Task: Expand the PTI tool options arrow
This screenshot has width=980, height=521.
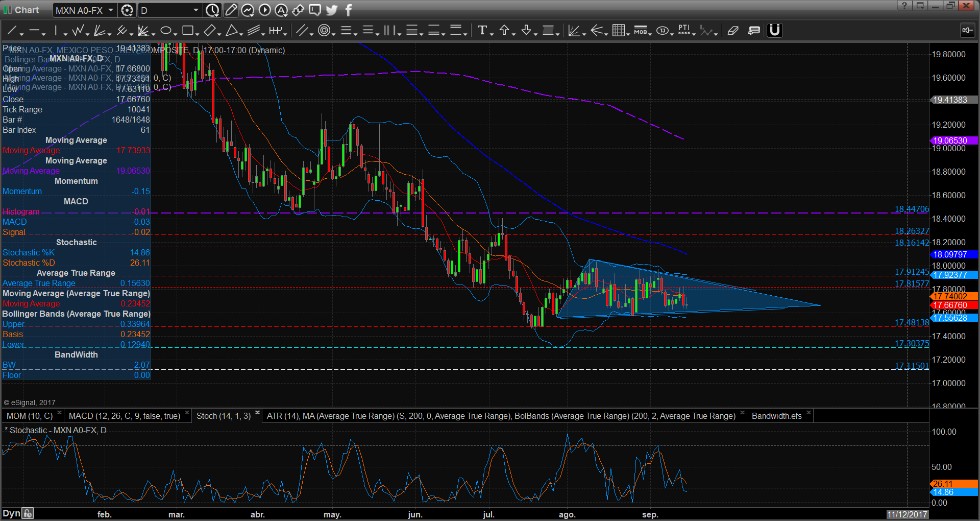Action: coord(694,34)
